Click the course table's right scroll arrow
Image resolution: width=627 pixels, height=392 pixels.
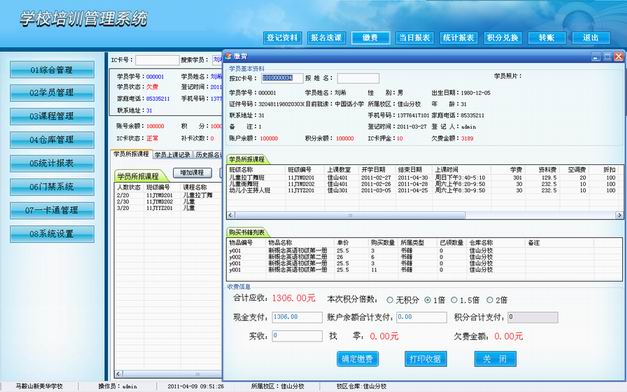(619, 215)
